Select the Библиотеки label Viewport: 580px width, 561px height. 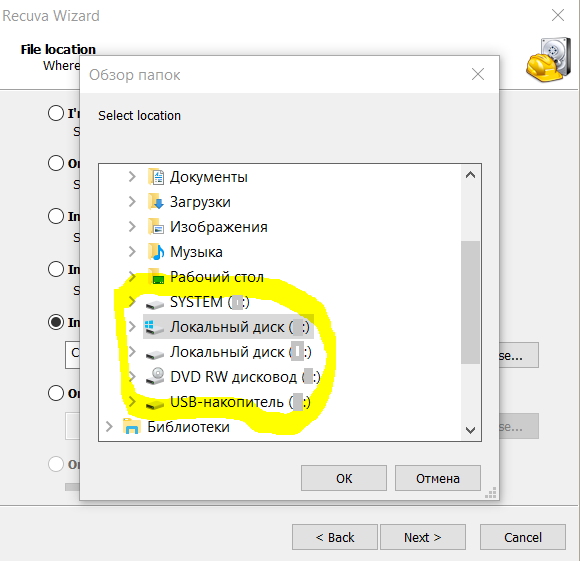pos(188,427)
